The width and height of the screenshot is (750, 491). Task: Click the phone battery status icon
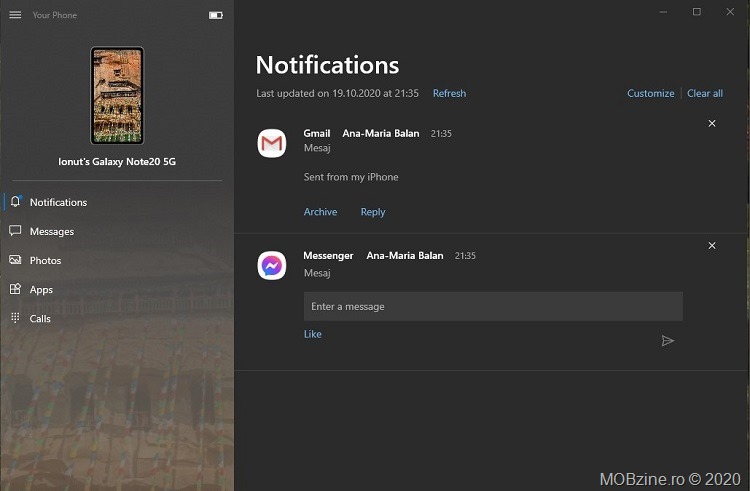(x=216, y=15)
